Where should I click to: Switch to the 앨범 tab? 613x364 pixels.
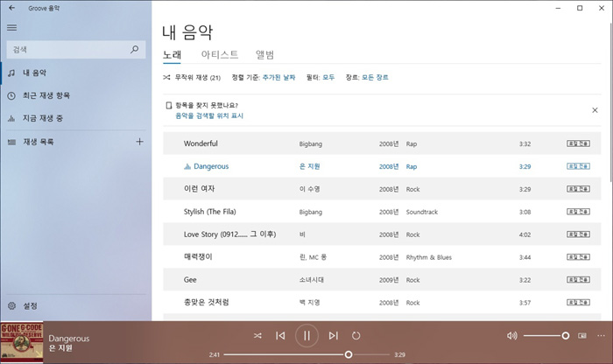264,54
